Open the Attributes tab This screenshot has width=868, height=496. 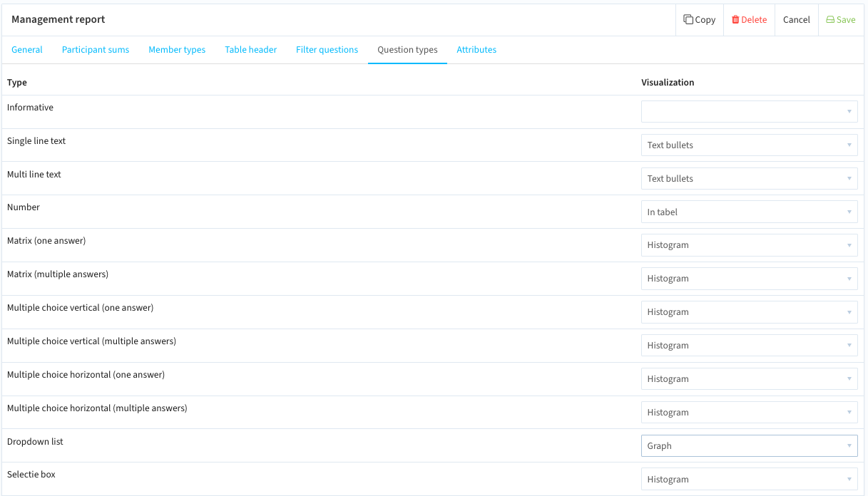point(476,50)
